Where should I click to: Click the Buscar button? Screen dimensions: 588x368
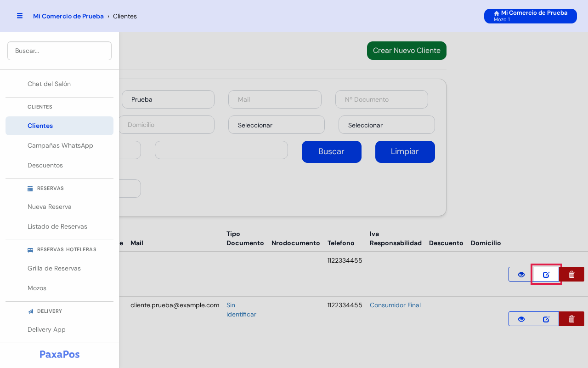332,152
